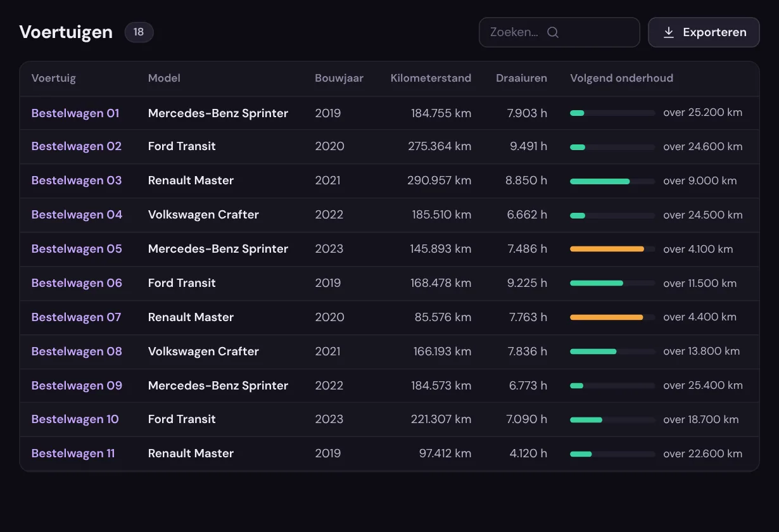Screen dimensions: 779x532
Task: Click the 18 vehicles count badge
Action: pyautogui.click(x=139, y=32)
